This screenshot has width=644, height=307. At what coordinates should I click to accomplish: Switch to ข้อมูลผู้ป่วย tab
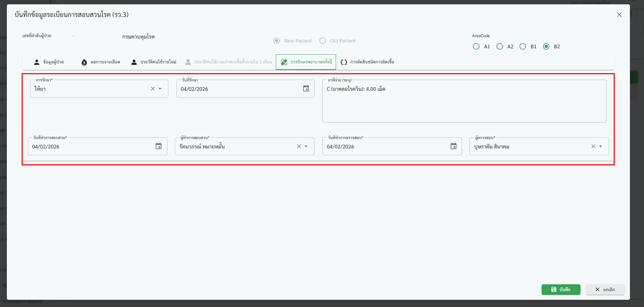click(x=49, y=62)
